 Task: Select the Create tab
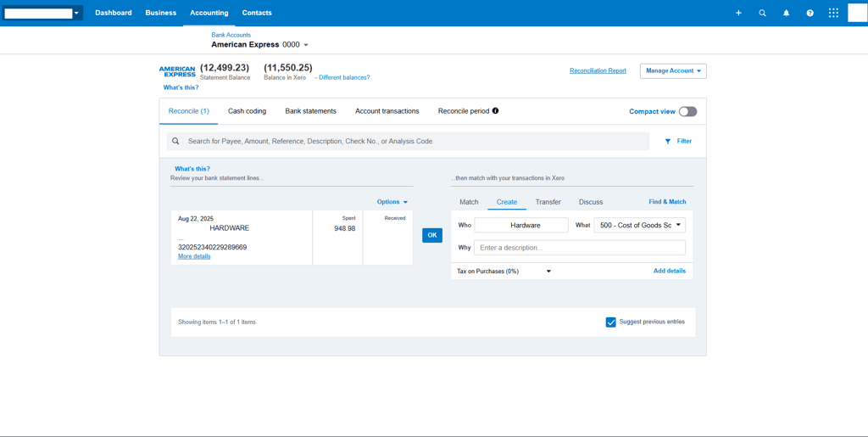coord(507,202)
